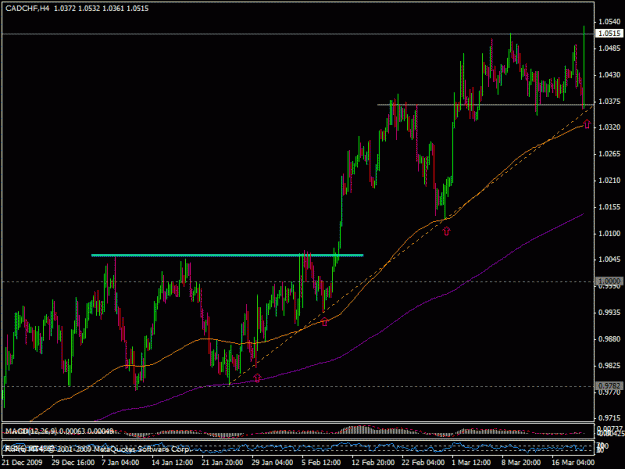This screenshot has width=625, height=469.
Task: Click the 1.0155 price axis label
Action: click(609, 207)
